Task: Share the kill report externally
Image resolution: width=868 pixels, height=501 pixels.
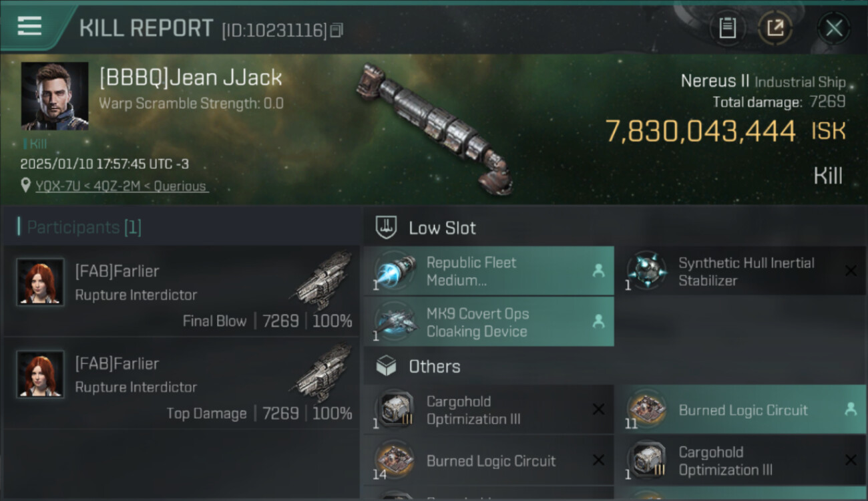Action: (x=775, y=28)
